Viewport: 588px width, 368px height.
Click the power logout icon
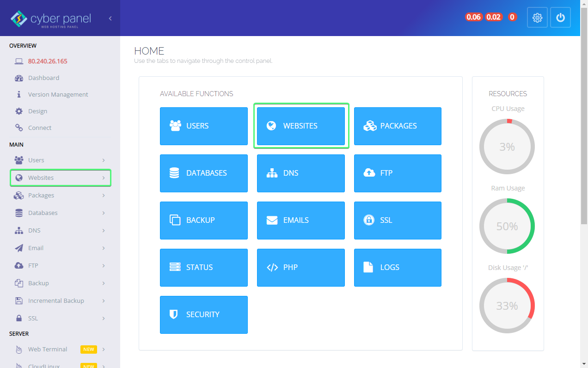coord(560,18)
